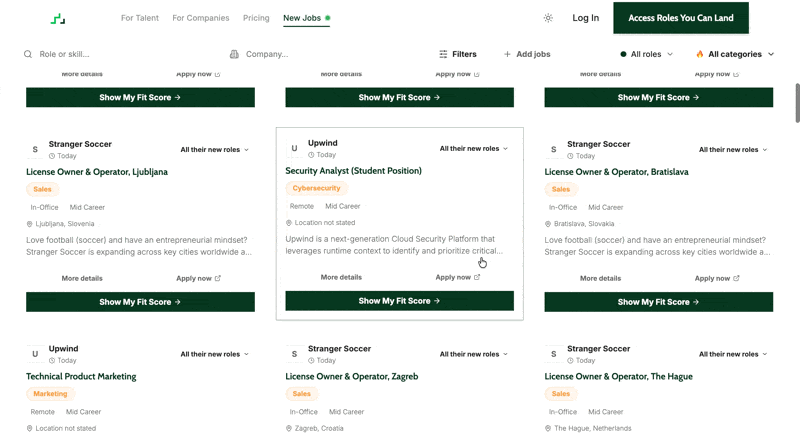Click the Access Roles You Can Land button
The image size is (800, 433).
(x=681, y=18)
